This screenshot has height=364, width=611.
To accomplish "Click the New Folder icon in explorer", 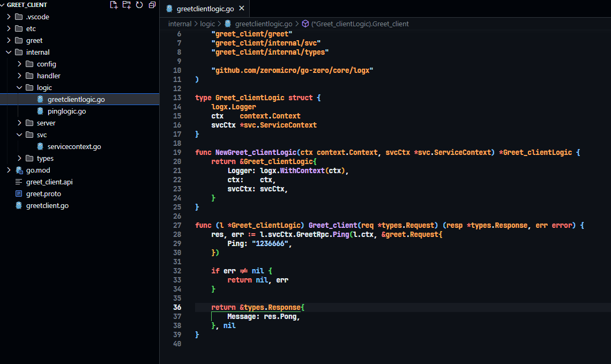I will [126, 5].
